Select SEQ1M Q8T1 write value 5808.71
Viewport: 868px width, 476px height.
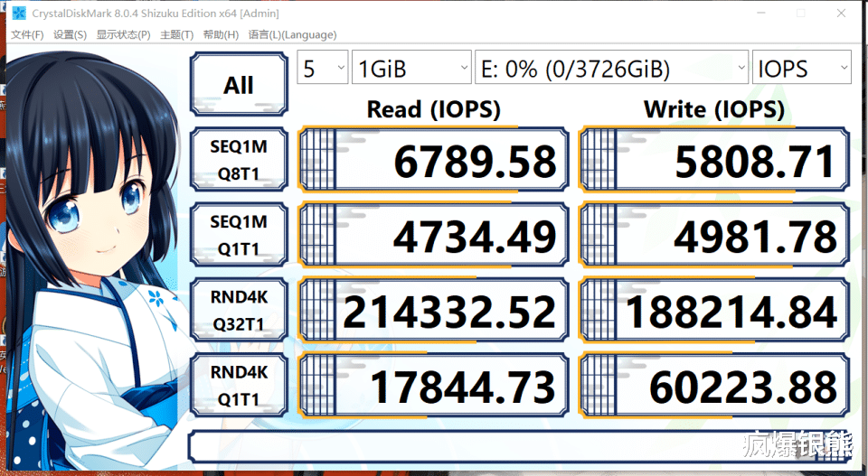point(714,160)
